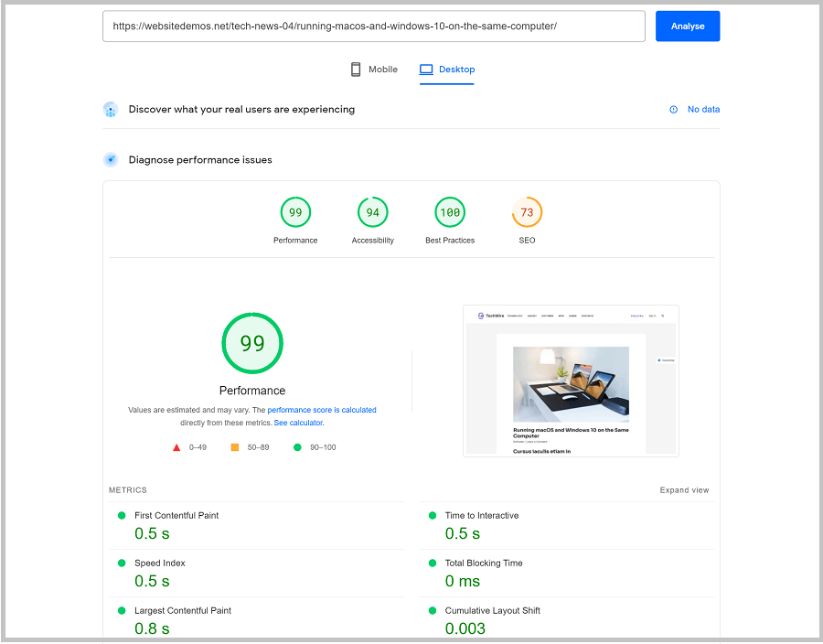Click the diagnose performance issues icon
The width and height of the screenshot is (823, 644).
click(111, 159)
